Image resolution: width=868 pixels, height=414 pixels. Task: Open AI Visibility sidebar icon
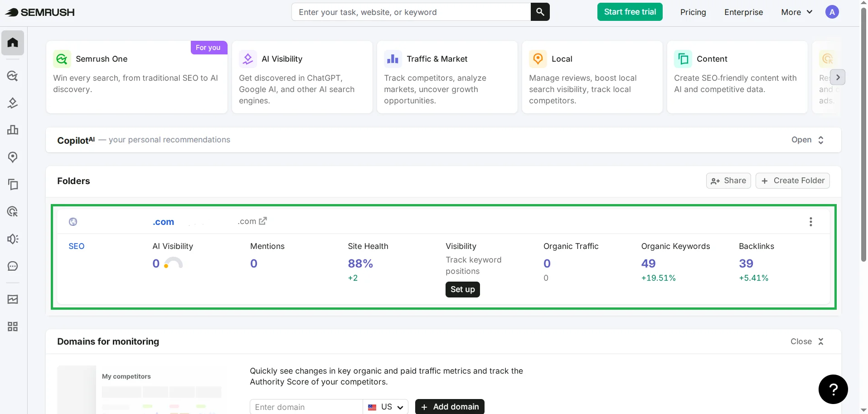tap(13, 103)
